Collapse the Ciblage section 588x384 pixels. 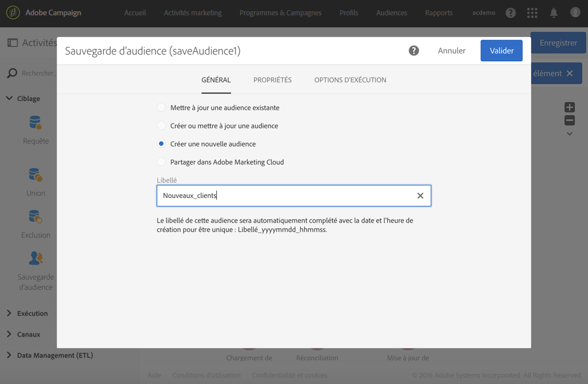click(x=9, y=98)
